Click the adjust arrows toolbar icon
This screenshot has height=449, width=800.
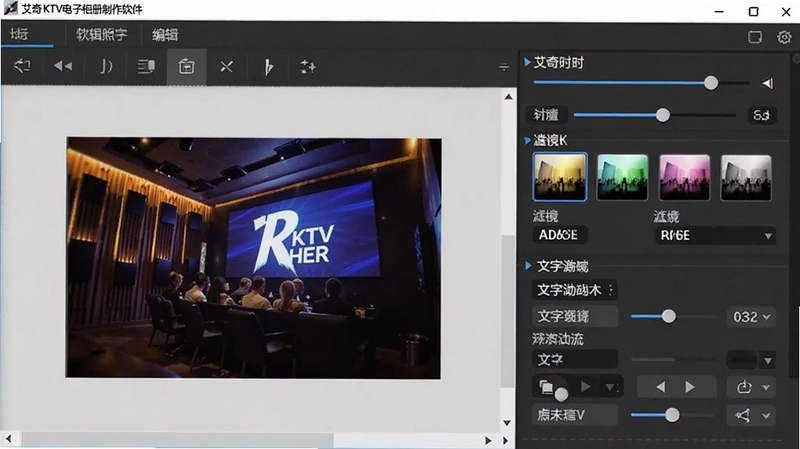[x=308, y=67]
